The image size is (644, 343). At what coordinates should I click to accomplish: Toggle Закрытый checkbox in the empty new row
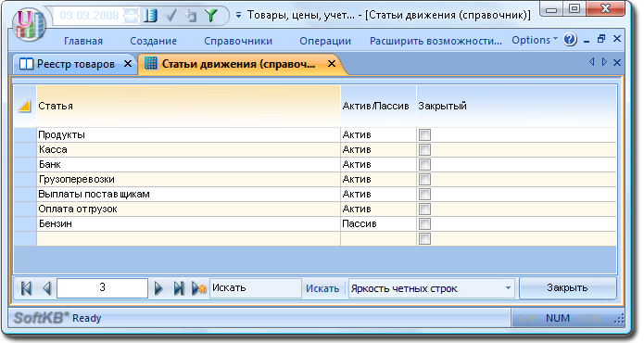point(424,238)
